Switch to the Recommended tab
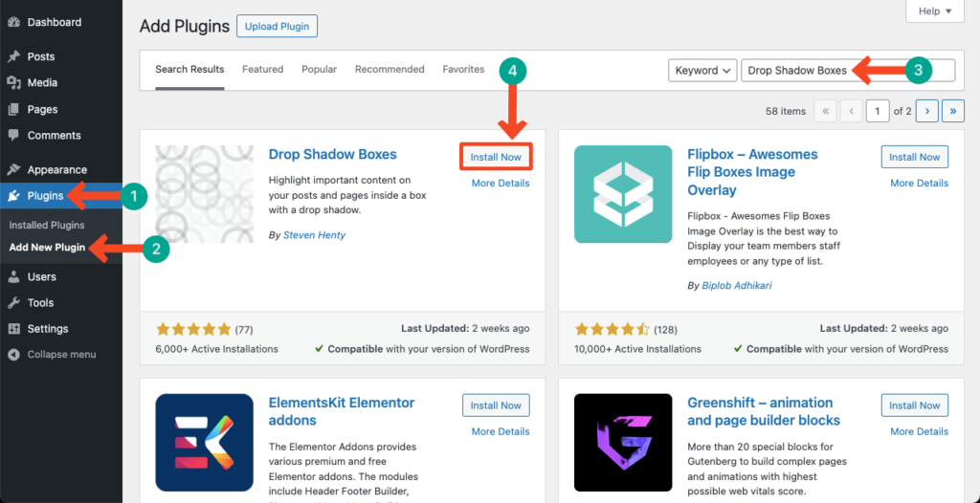This screenshot has height=503, width=980. pos(390,70)
